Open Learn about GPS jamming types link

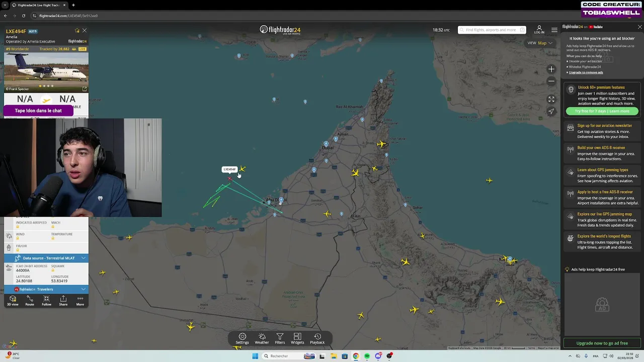(x=603, y=170)
